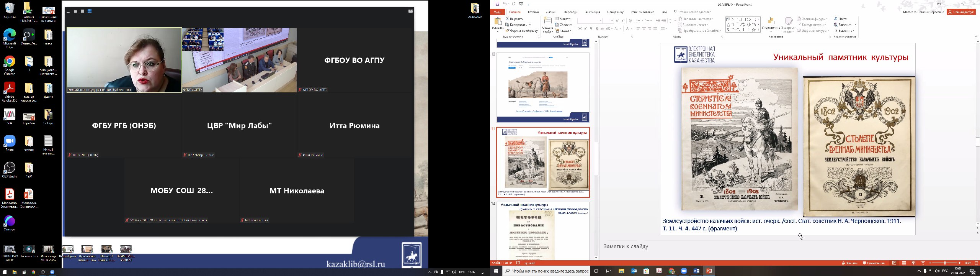Screen dimensions: 980x276
Task: Open the Выделить select dropdown
Action: pyautogui.click(x=844, y=31)
